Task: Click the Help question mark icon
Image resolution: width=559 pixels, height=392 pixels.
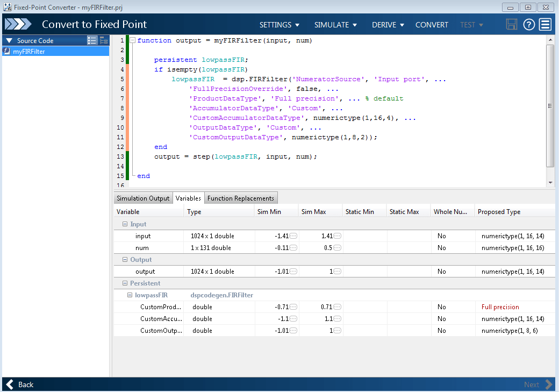Action: pyautogui.click(x=529, y=25)
